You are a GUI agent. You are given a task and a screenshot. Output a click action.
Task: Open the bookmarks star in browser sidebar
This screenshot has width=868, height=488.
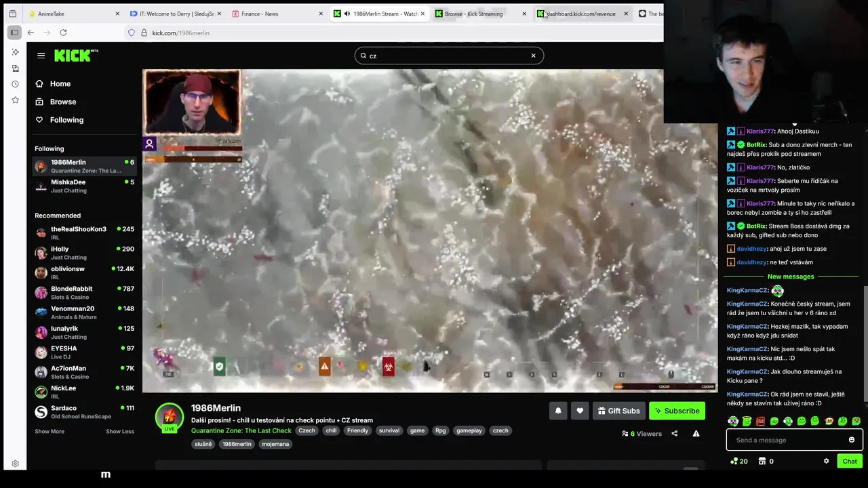click(x=15, y=100)
